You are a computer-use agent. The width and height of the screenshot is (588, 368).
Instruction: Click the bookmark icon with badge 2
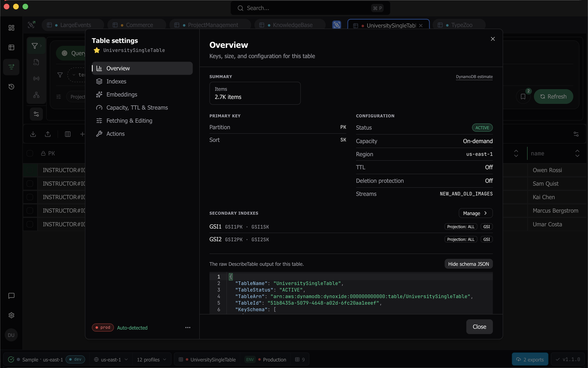click(523, 96)
